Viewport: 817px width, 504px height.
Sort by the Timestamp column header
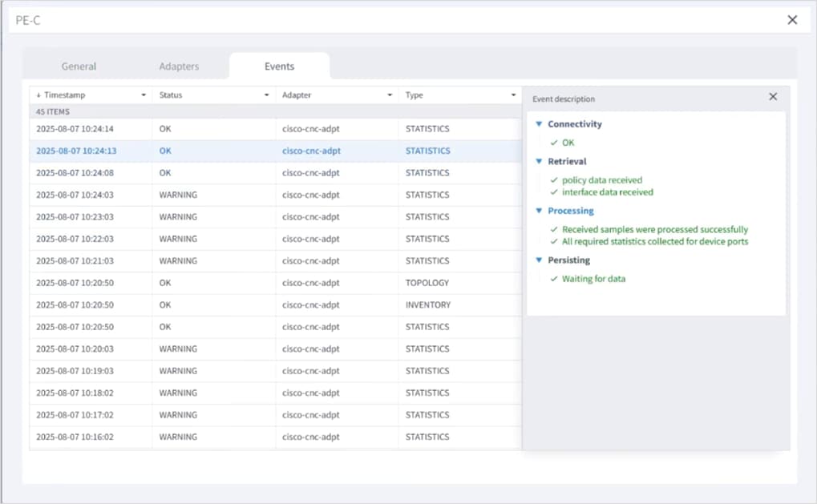(x=65, y=95)
